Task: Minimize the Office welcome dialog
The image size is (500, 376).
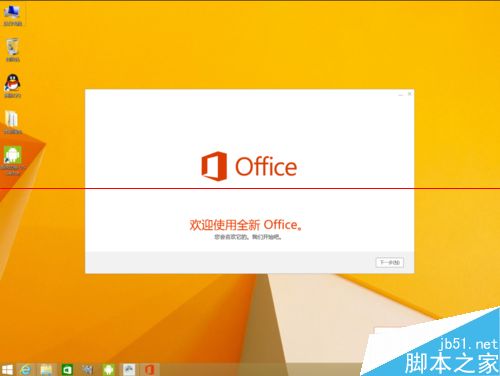Action: click(401, 95)
